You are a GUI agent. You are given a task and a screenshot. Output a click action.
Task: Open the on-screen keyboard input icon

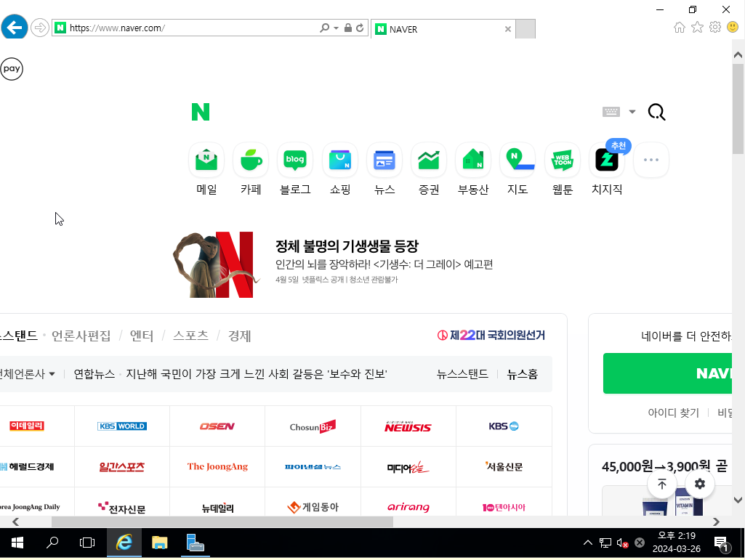pyautogui.click(x=611, y=112)
